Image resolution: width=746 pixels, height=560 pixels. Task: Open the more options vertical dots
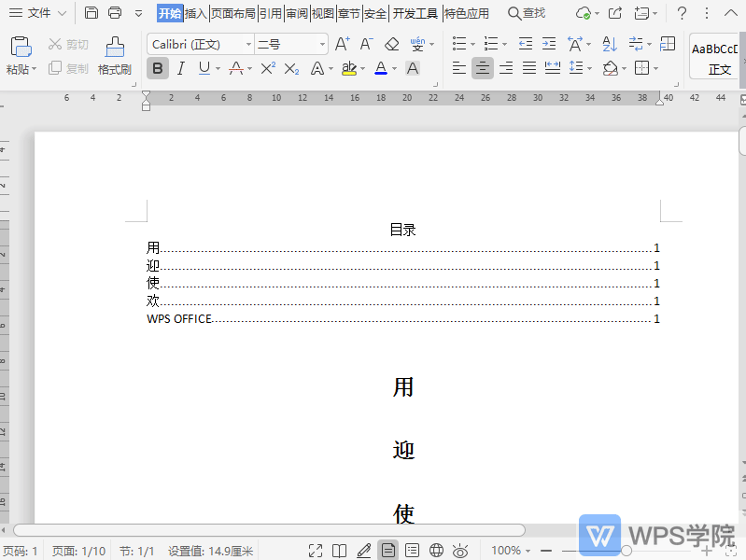pos(707,13)
